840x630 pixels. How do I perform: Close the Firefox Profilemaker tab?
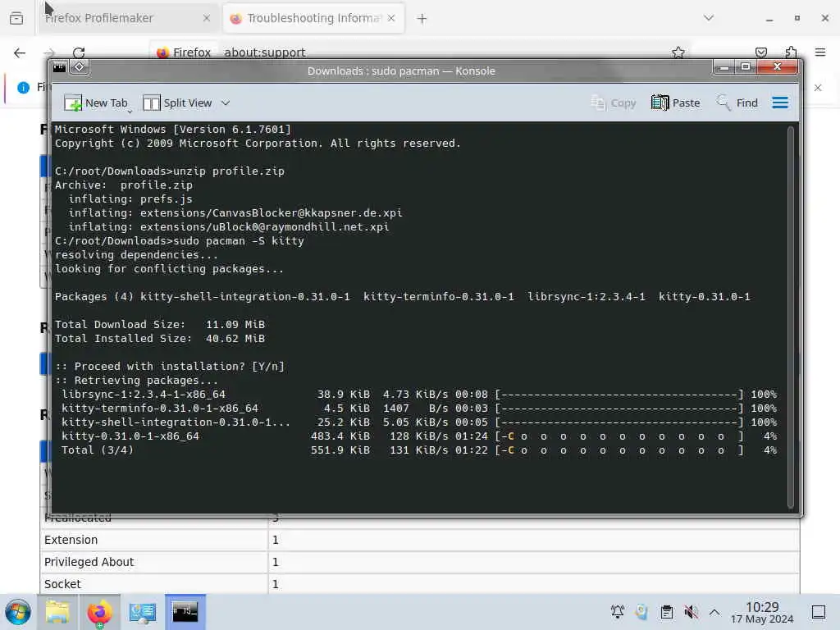point(207,18)
